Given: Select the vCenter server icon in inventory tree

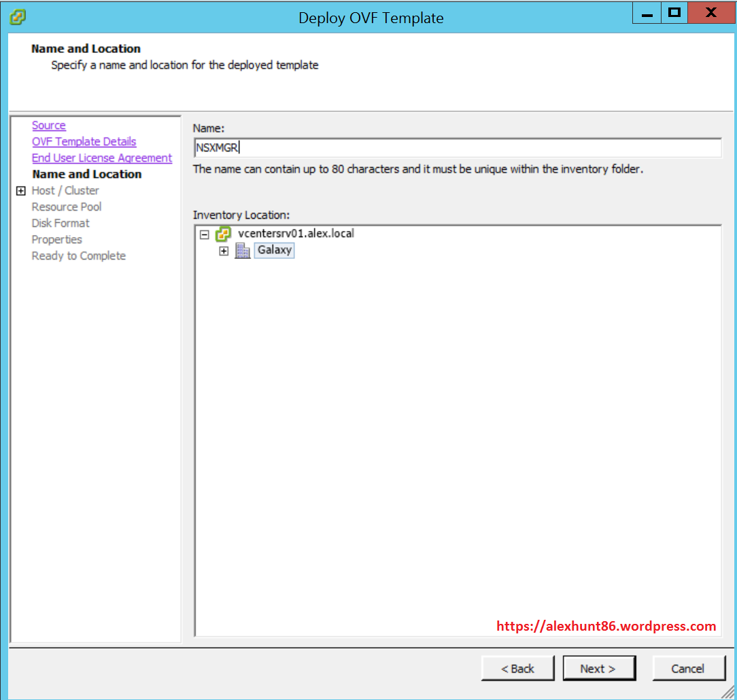Looking at the screenshot, I should [x=223, y=234].
